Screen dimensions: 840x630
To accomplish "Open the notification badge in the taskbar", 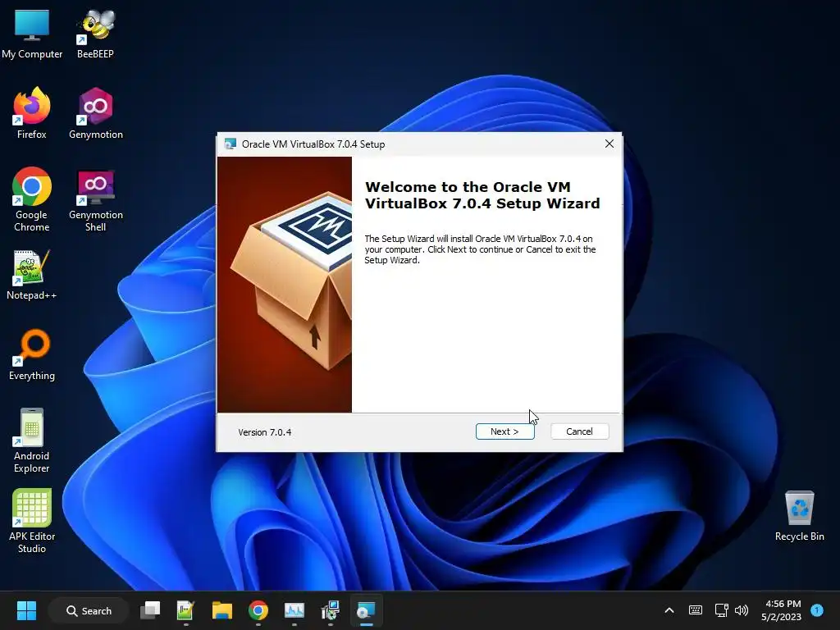I will tap(817, 610).
